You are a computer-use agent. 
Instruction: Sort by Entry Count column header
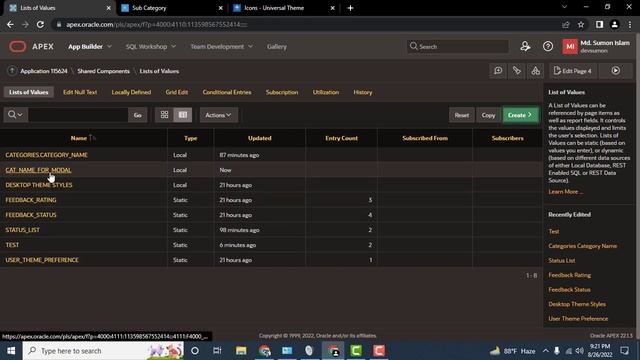tap(341, 138)
